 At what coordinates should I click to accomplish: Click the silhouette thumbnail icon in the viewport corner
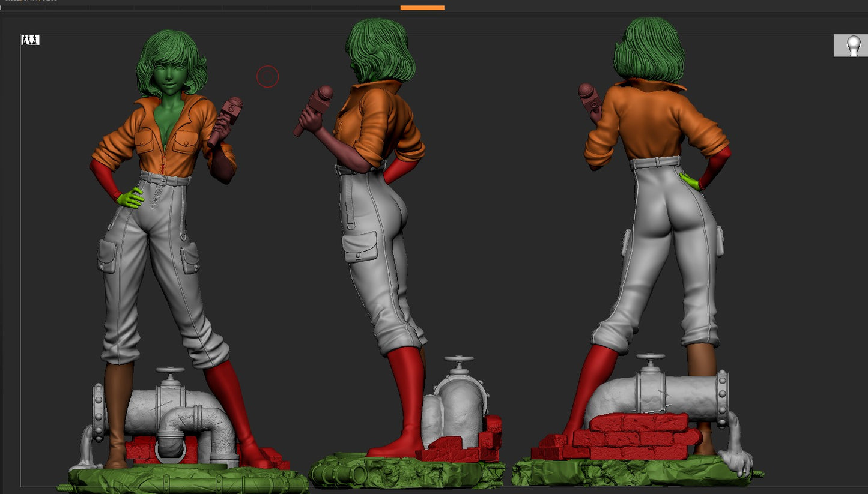point(30,40)
